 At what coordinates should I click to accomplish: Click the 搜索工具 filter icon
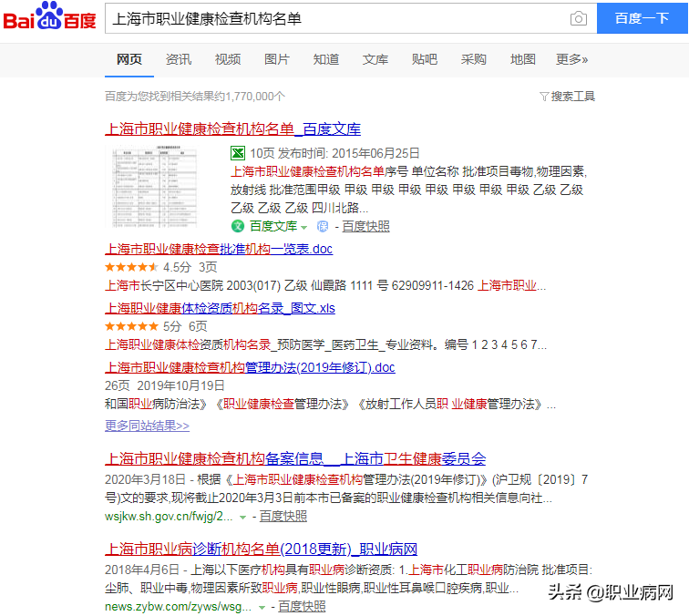(x=544, y=97)
